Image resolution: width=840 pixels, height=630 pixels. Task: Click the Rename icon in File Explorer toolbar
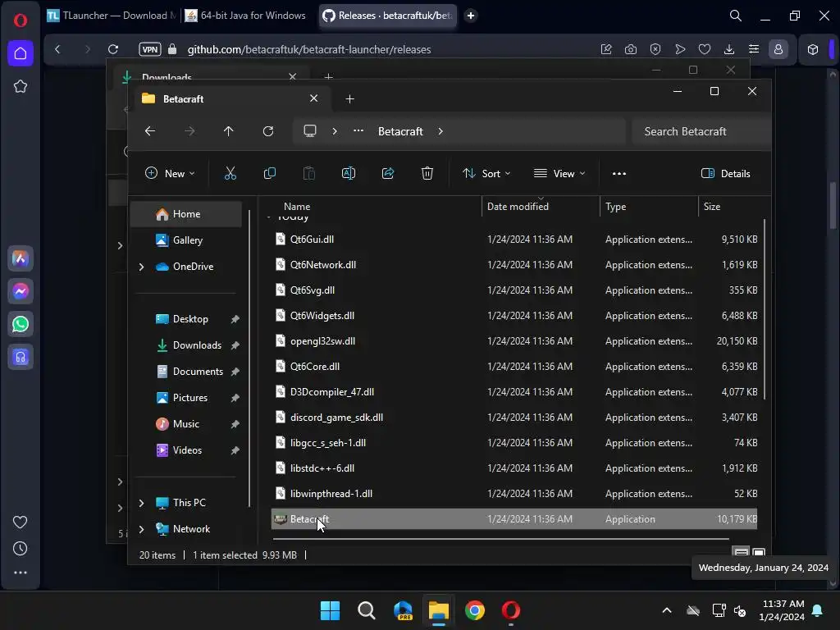(x=348, y=174)
